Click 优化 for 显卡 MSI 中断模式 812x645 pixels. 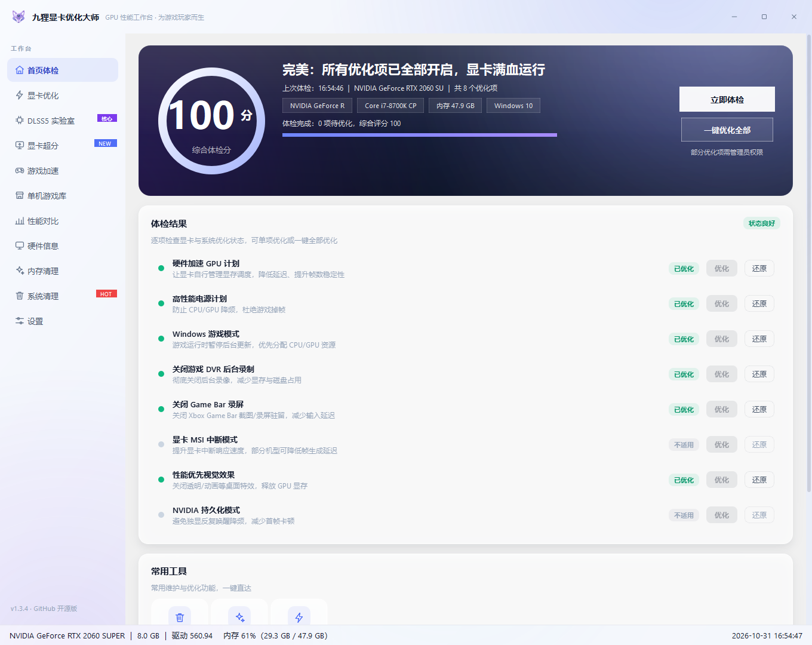click(x=722, y=444)
